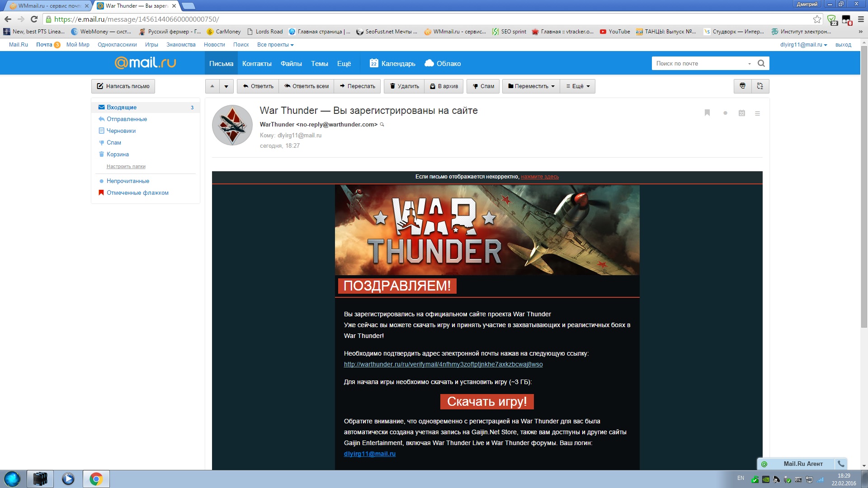Click Ответить всем button
Viewport: 868px width, 488px height.
[x=307, y=86]
